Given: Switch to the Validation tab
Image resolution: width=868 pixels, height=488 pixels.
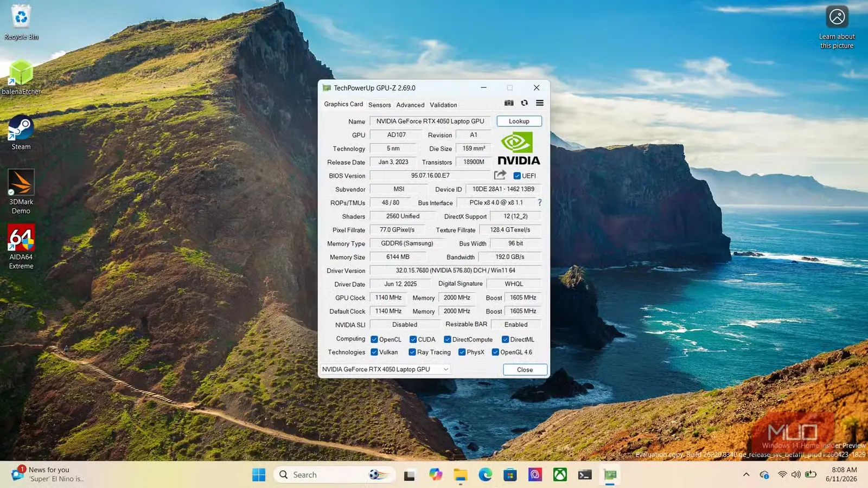Looking at the screenshot, I should pyautogui.click(x=443, y=105).
